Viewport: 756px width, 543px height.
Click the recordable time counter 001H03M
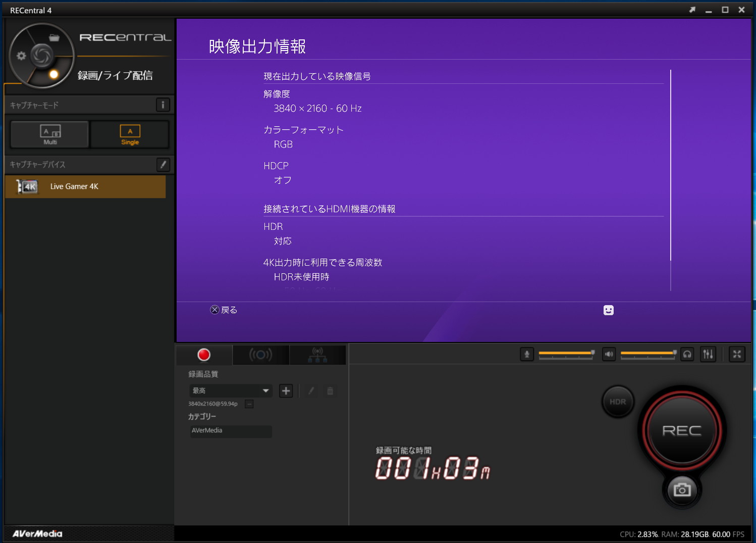click(x=433, y=468)
